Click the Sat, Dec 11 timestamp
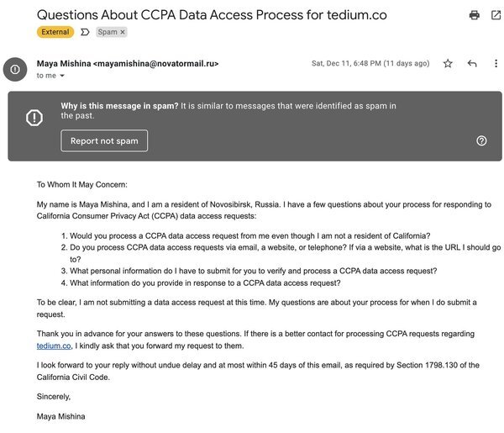This screenshot has width=504, height=433. point(370,63)
